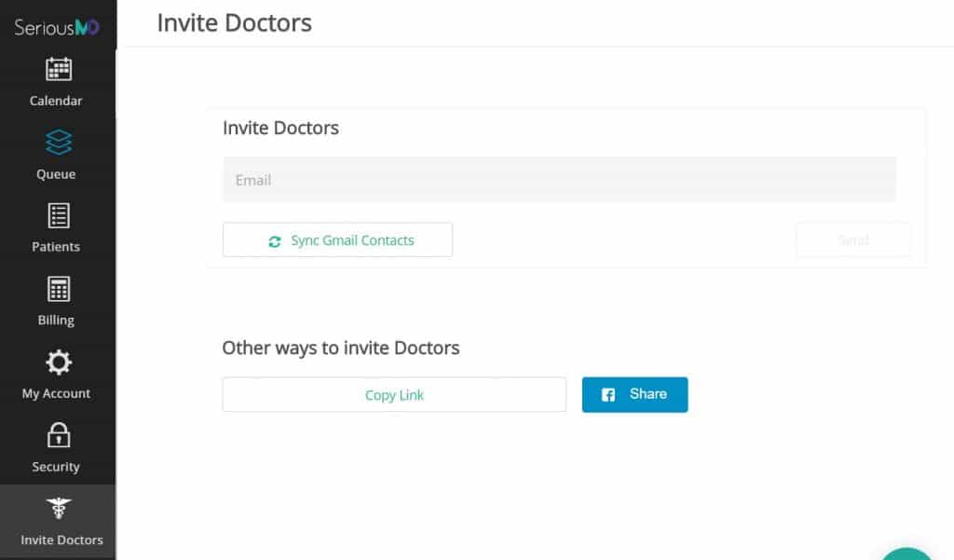Click the Copy Link button
954x560 pixels.
click(x=393, y=394)
